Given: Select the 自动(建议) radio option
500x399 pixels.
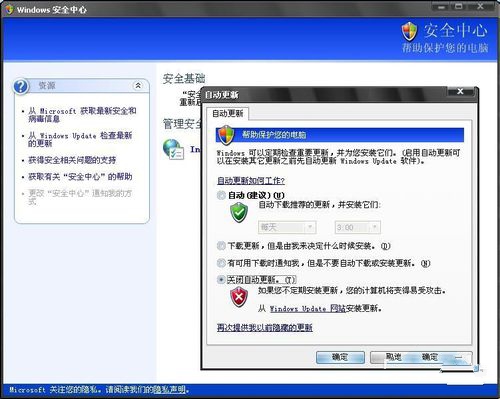Looking at the screenshot, I should tap(221, 195).
